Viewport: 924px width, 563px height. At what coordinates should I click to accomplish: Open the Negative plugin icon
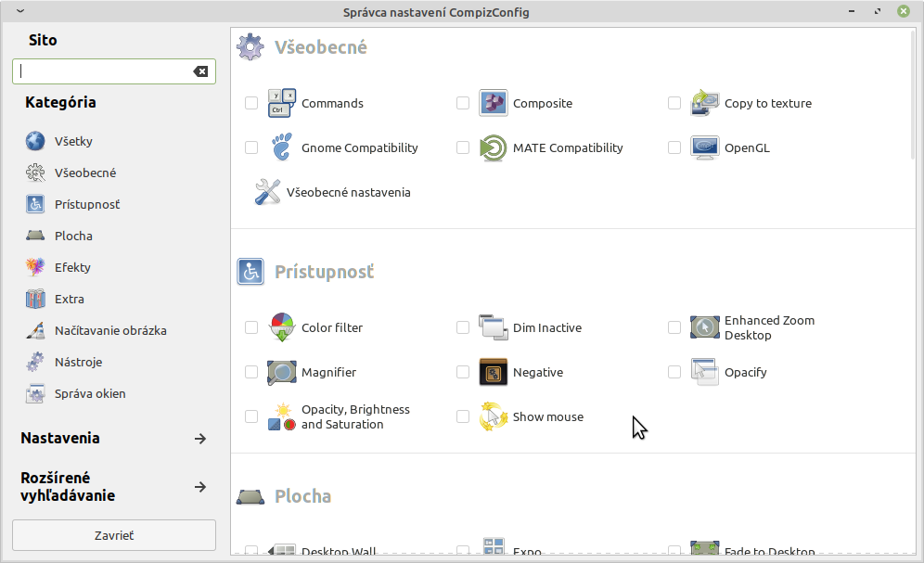tap(494, 372)
